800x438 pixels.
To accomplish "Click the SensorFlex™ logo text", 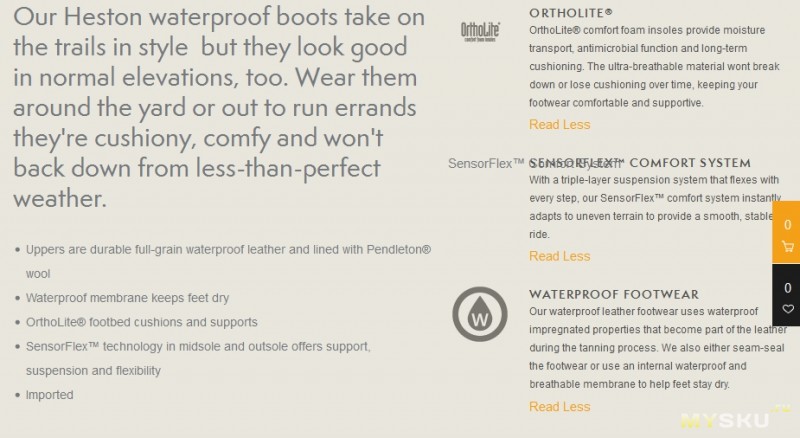I will (486, 163).
